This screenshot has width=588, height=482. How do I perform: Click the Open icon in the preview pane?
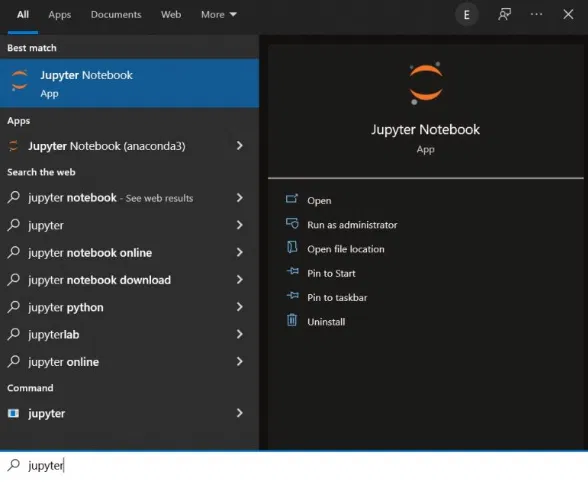pos(292,199)
